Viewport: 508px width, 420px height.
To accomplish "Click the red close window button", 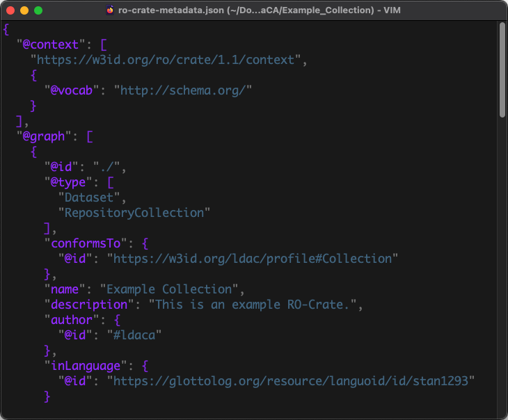I will [x=10, y=10].
